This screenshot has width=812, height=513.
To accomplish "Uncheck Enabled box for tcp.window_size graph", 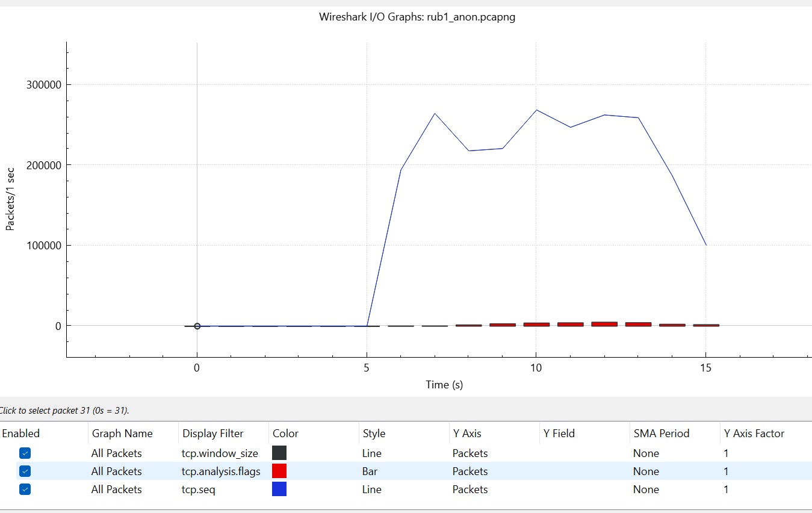I will (x=25, y=453).
